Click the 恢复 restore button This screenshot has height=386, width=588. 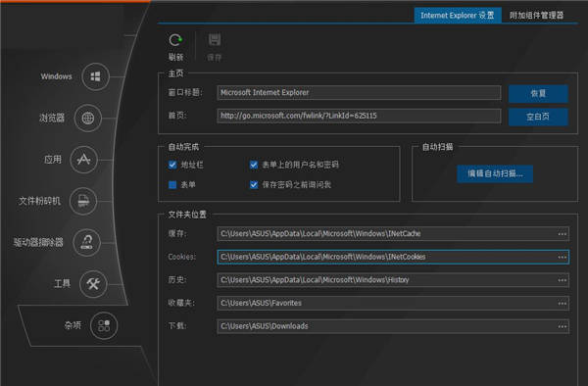pyautogui.click(x=538, y=93)
